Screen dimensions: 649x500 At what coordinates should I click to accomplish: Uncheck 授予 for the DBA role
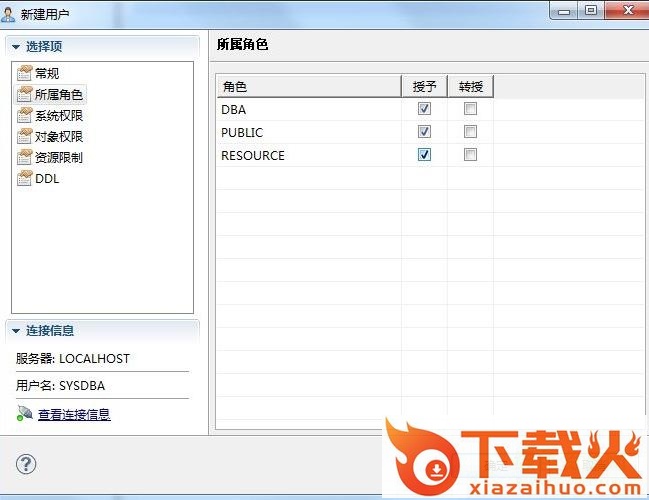coord(424,109)
